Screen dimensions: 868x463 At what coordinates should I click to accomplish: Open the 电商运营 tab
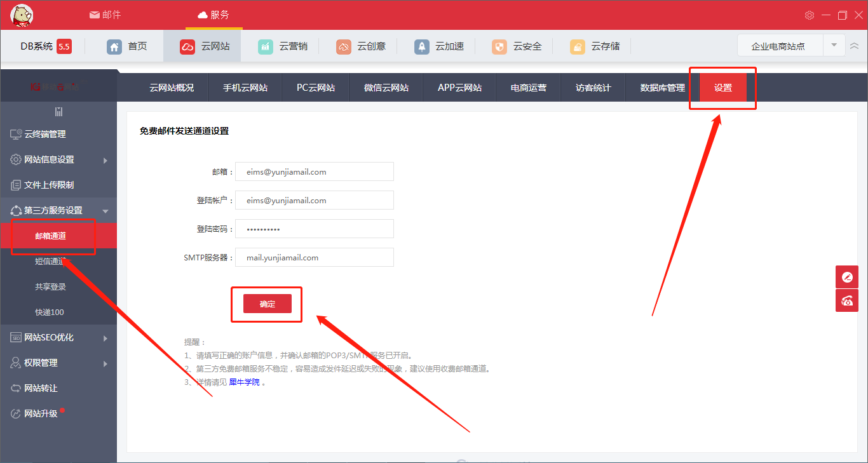[x=529, y=88]
